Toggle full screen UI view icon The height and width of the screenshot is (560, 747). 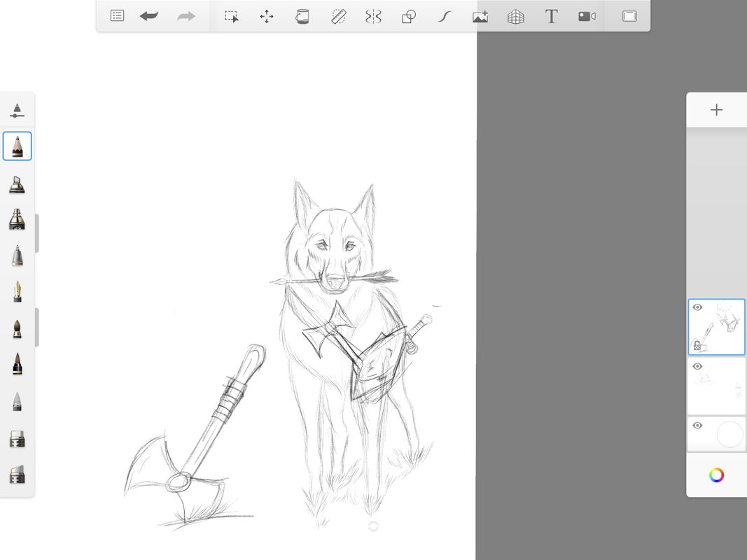(x=629, y=16)
